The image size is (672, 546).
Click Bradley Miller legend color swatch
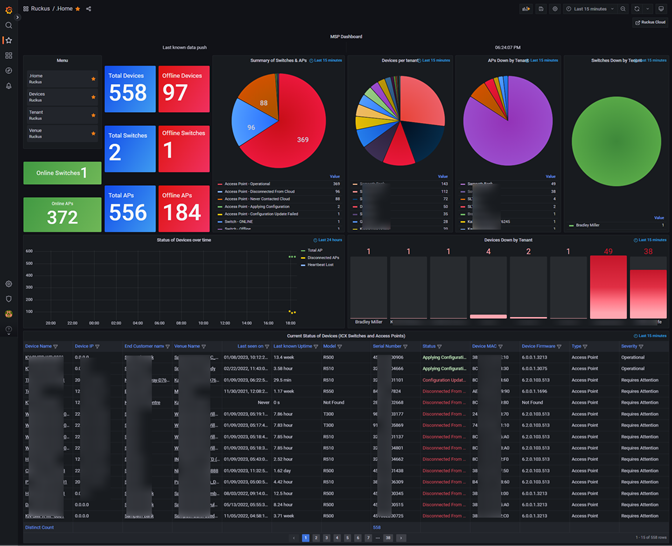571,225
